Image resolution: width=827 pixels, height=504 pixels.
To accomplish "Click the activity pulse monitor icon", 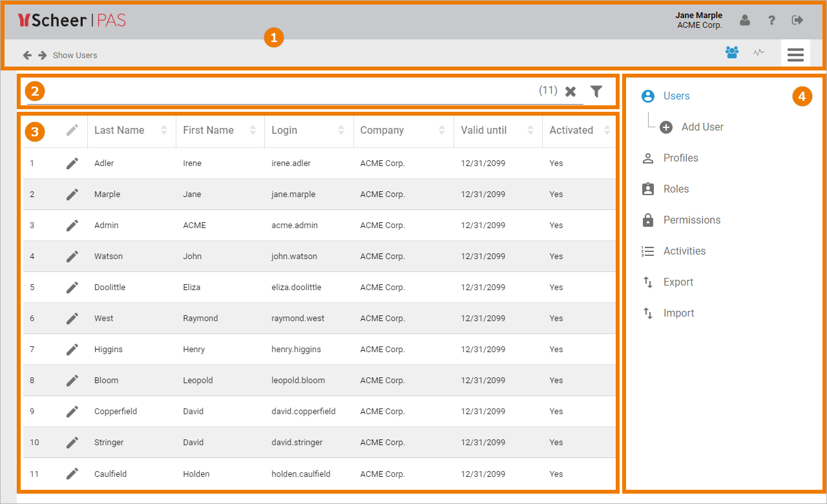I will tap(759, 53).
